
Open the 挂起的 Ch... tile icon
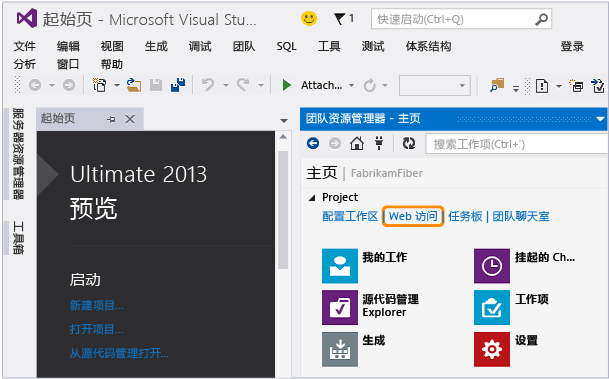(x=492, y=266)
